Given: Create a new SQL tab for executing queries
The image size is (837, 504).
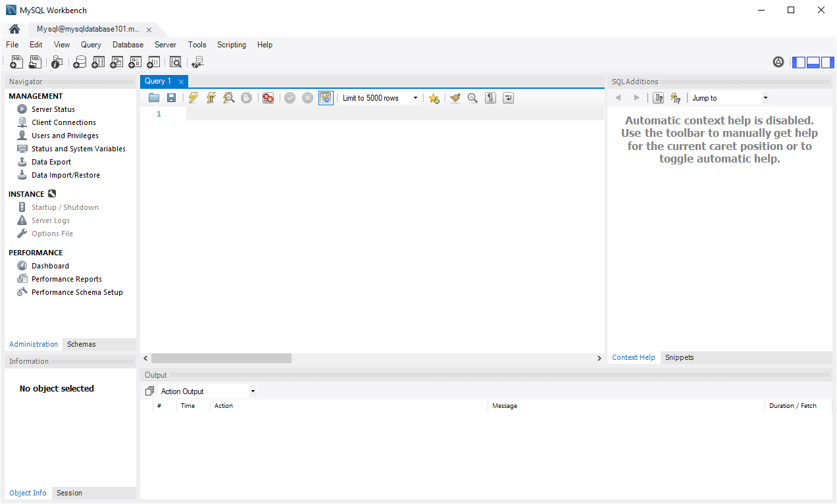Looking at the screenshot, I should tap(15, 61).
